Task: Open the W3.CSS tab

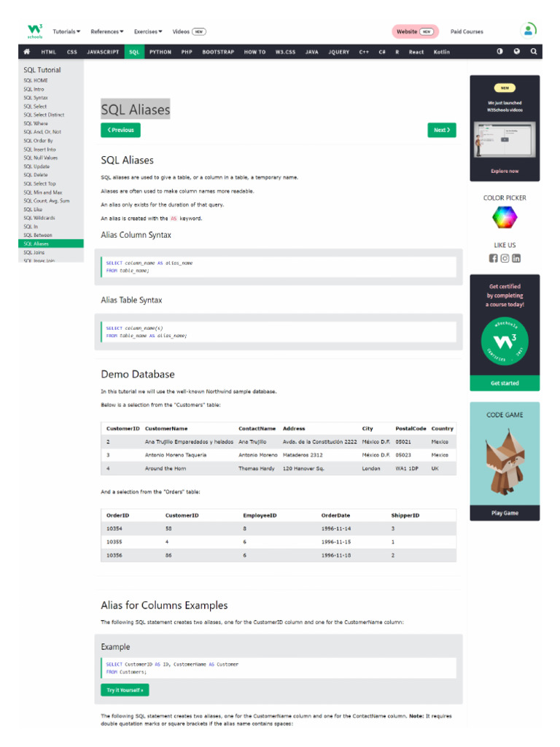Action: (x=285, y=52)
